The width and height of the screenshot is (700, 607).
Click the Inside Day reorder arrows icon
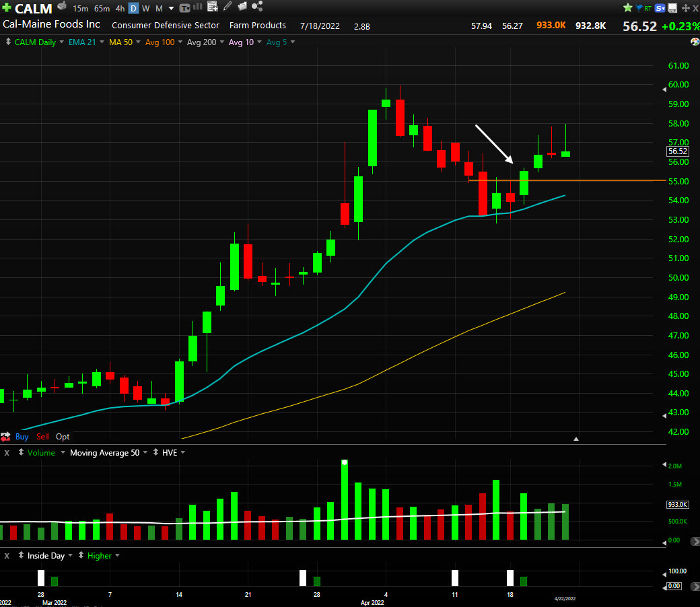click(x=21, y=555)
